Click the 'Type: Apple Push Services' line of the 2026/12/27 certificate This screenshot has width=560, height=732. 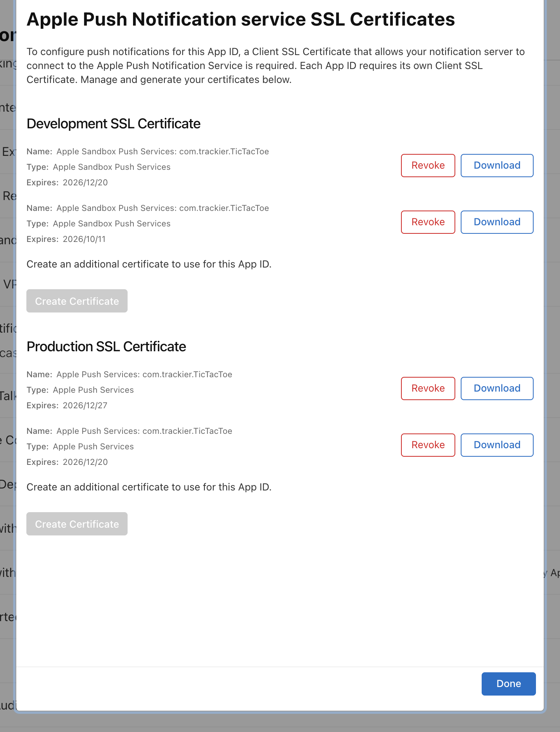pos(80,390)
